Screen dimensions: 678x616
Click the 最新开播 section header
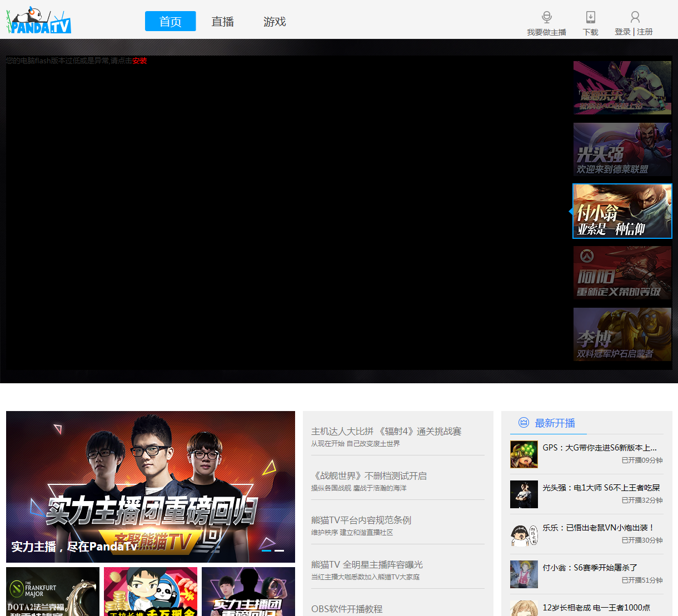click(x=555, y=423)
